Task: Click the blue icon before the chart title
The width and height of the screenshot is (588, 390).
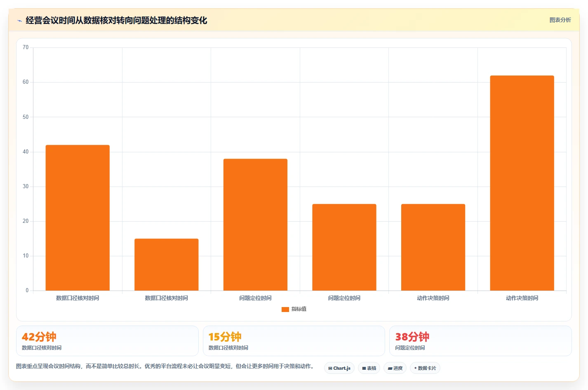Action: pos(19,21)
